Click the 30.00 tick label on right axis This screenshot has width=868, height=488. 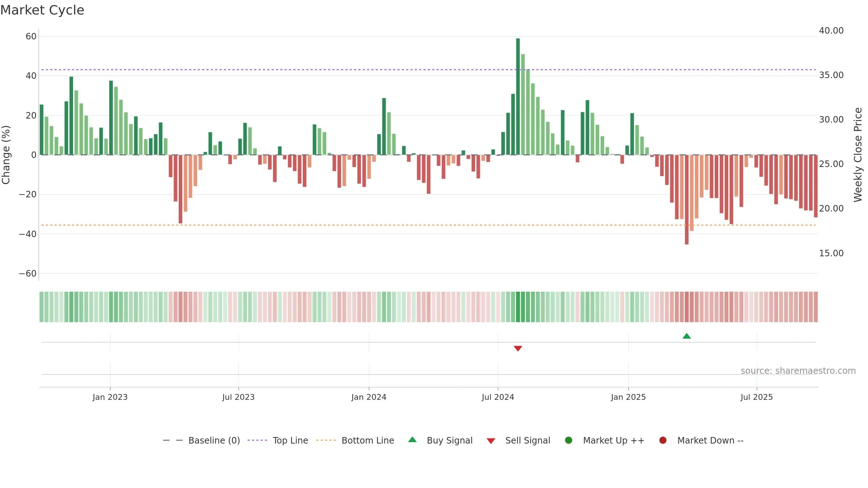point(831,119)
